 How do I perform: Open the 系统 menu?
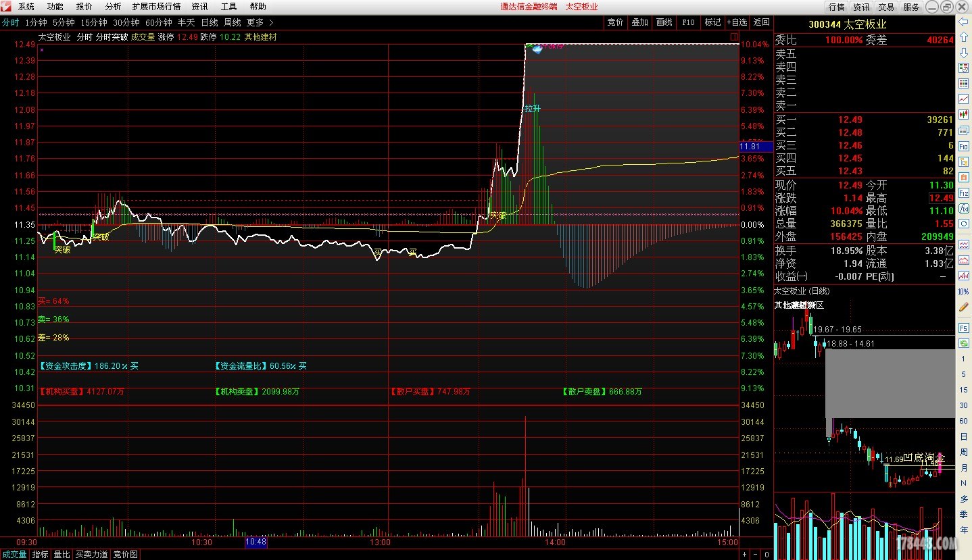tap(26, 7)
